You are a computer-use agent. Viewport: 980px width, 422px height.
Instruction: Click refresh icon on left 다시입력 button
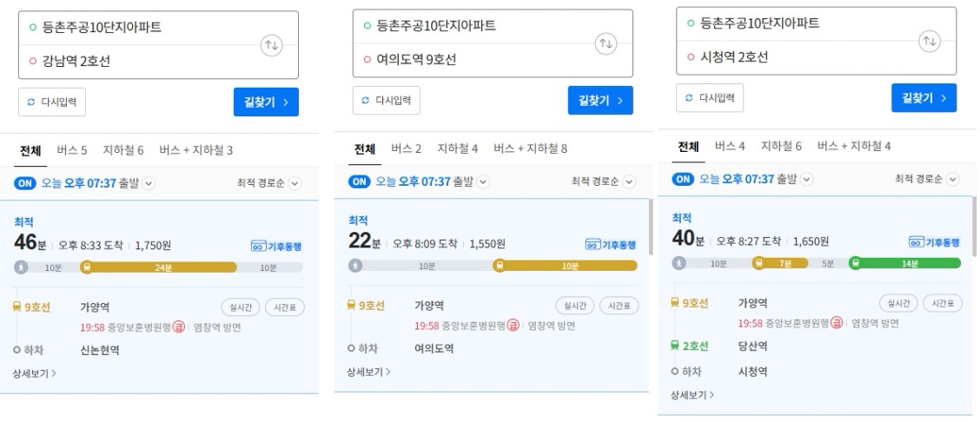tap(31, 102)
